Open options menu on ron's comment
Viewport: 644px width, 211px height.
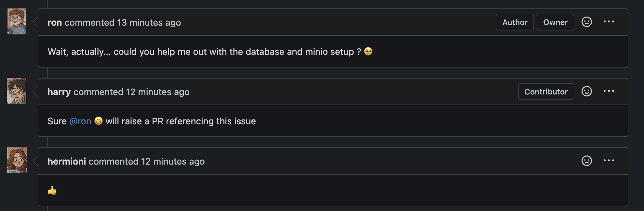[x=609, y=22]
